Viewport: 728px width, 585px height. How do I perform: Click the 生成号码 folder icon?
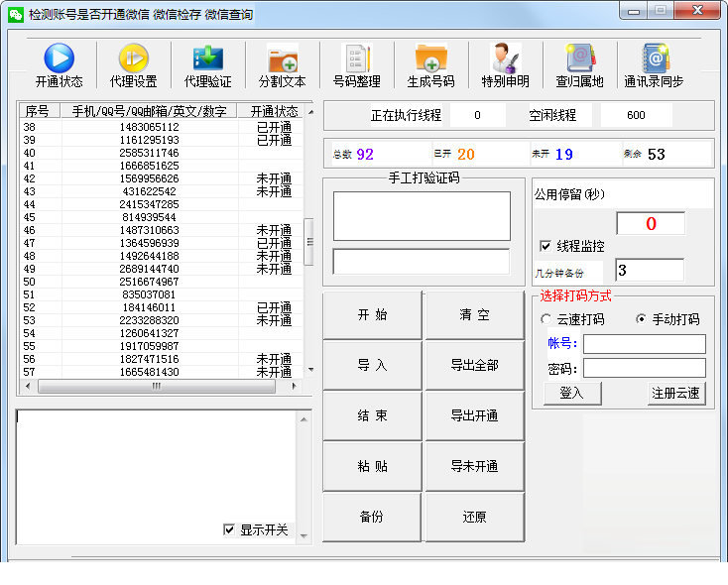pos(430,58)
